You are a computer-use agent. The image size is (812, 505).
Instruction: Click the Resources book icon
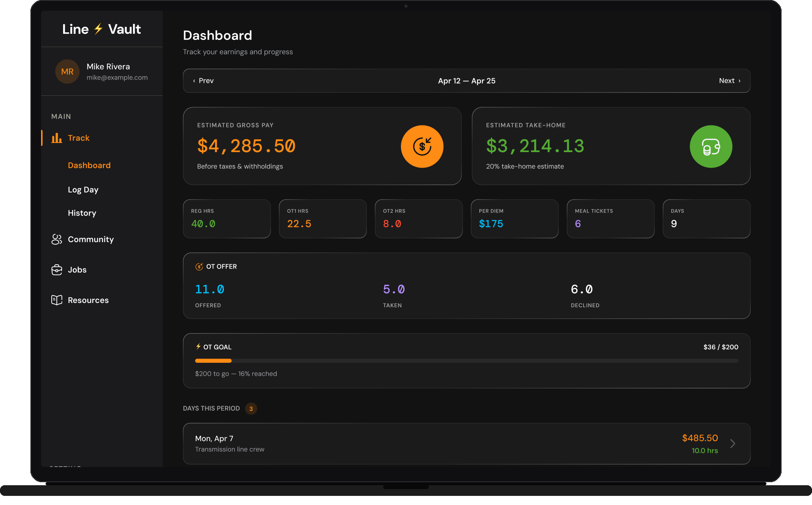tap(57, 300)
